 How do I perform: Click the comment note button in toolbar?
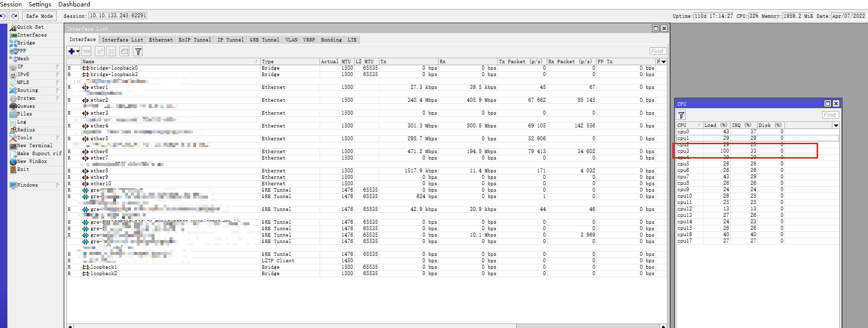tap(124, 51)
